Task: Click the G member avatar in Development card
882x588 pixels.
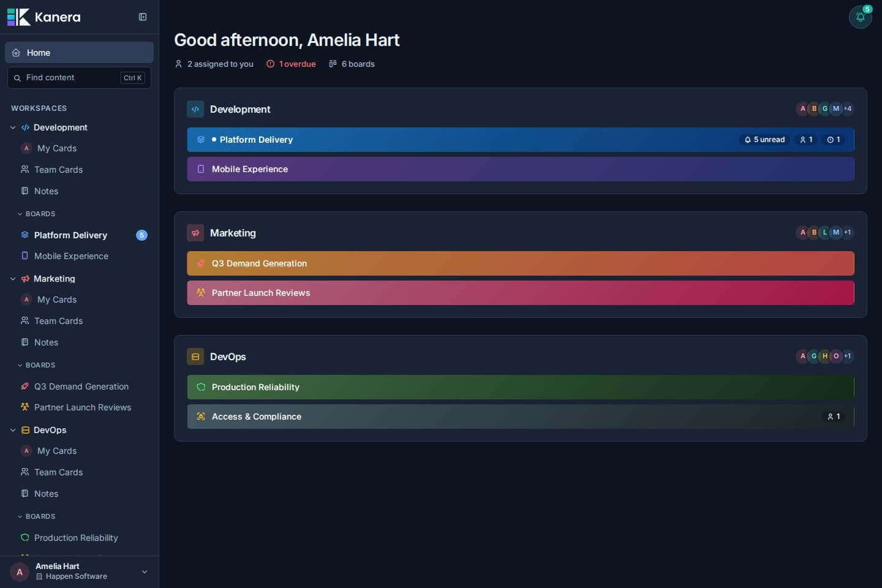Action: tap(825, 109)
